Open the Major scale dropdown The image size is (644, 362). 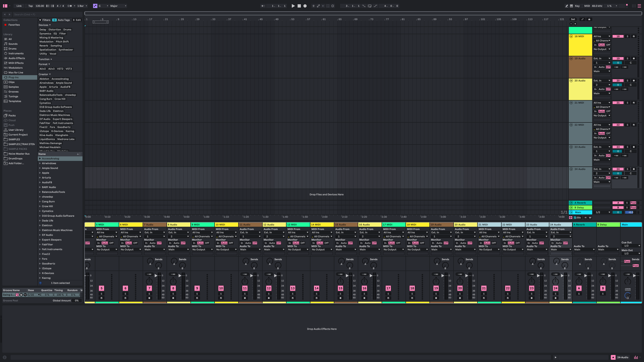point(118,6)
